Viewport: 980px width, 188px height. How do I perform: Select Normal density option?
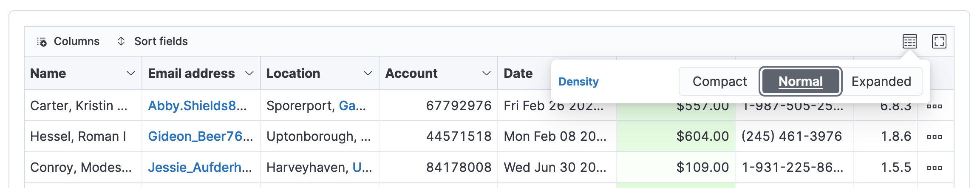(801, 81)
